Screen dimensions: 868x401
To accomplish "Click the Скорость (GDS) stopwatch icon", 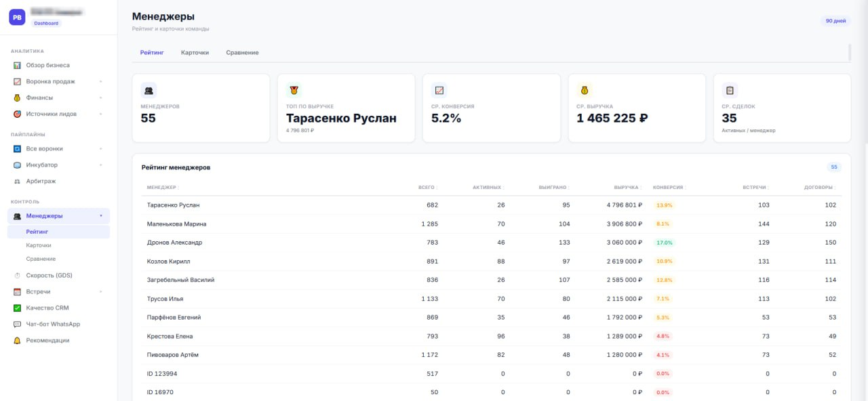I will [x=17, y=275].
